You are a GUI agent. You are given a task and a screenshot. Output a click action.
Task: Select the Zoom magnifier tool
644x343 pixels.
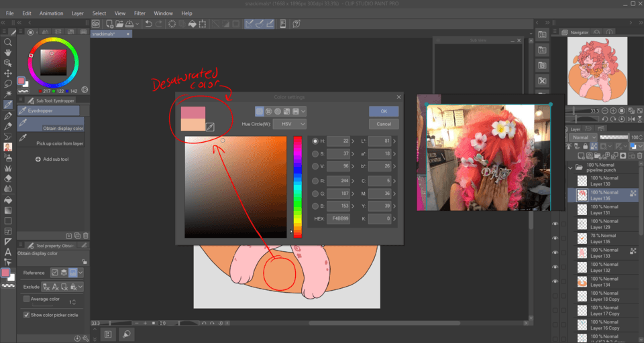pos(8,42)
